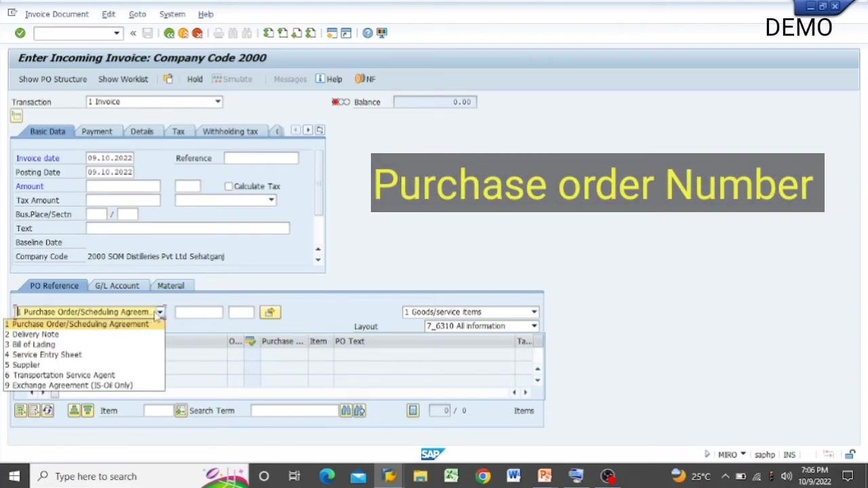Click the green Back arrow icon
Screen dimensions: 868x488
coord(169,33)
